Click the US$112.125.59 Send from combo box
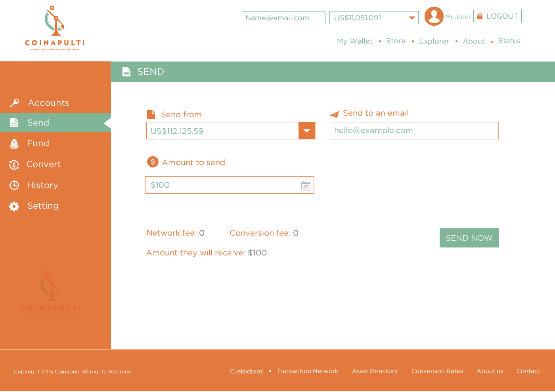 coord(231,131)
